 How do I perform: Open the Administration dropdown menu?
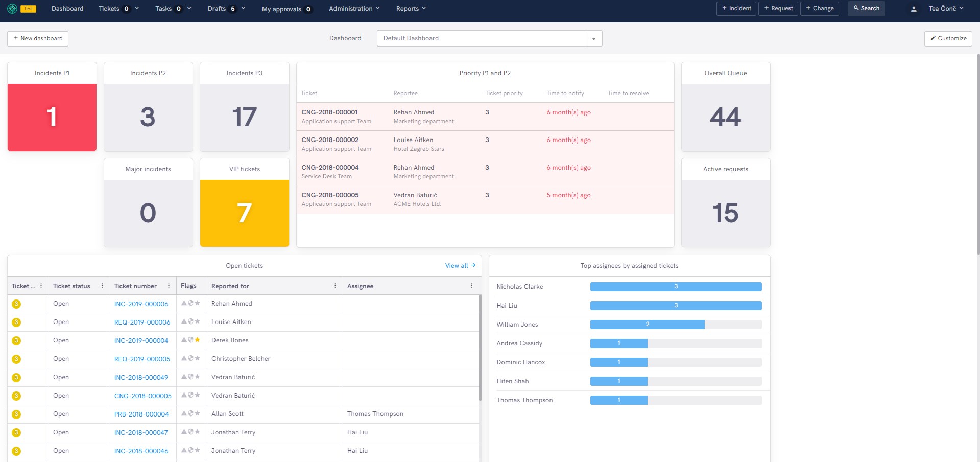pos(354,9)
